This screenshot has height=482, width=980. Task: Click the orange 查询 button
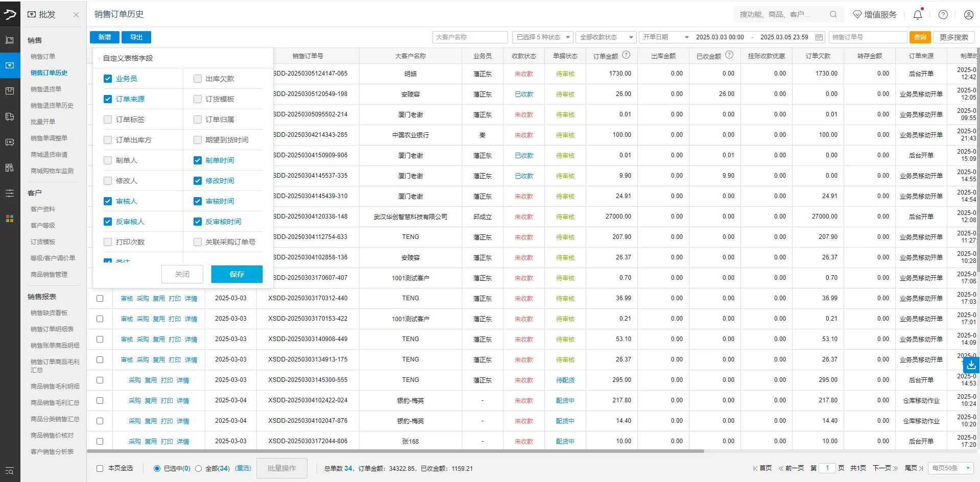point(920,37)
